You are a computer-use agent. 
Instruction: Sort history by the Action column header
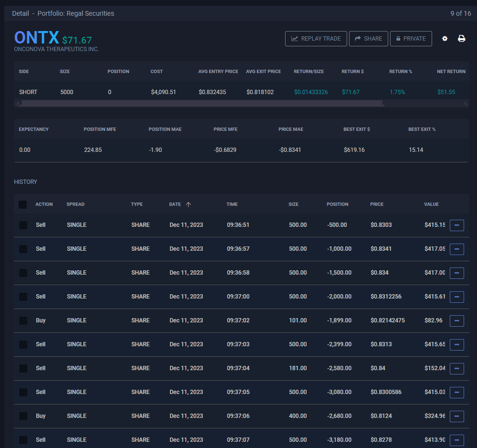coord(44,204)
